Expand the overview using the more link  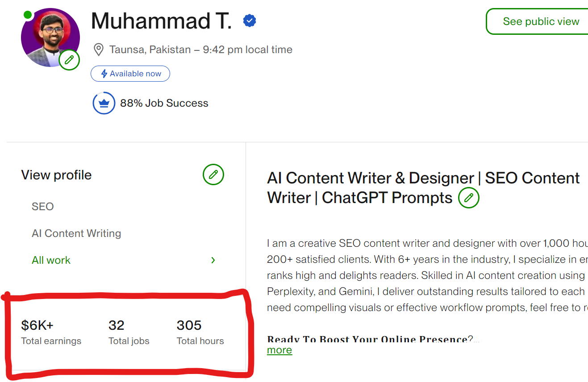(279, 350)
